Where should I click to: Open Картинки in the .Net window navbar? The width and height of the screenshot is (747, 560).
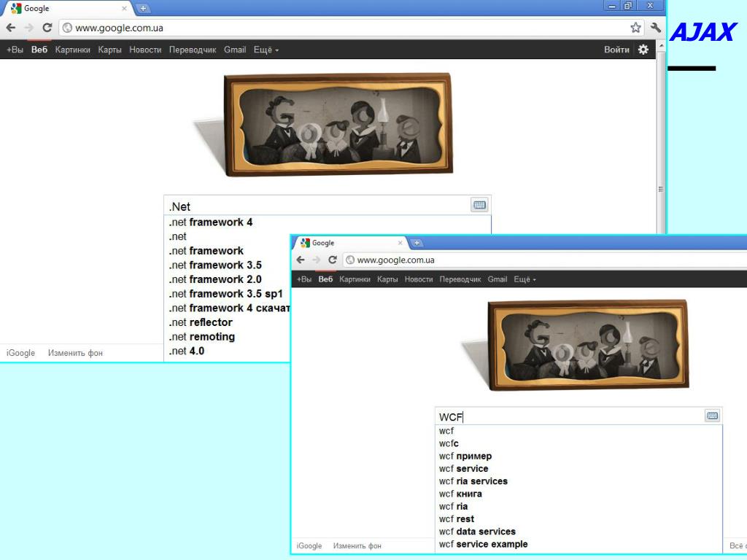(x=72, y=50)
